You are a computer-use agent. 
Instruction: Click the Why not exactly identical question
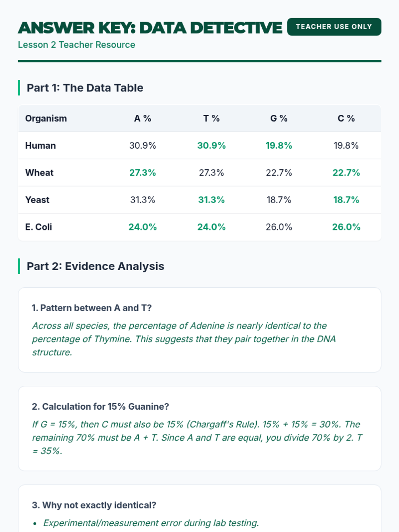94,505
